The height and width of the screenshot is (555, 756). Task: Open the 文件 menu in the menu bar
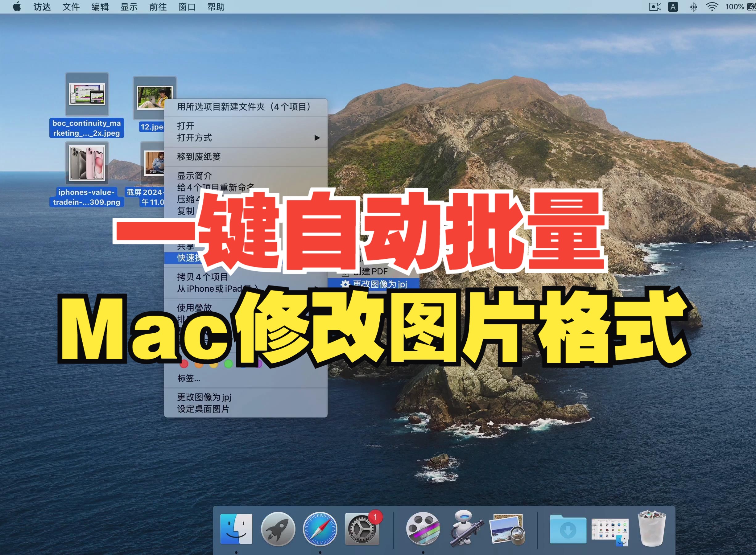click(x=71, y=7)
